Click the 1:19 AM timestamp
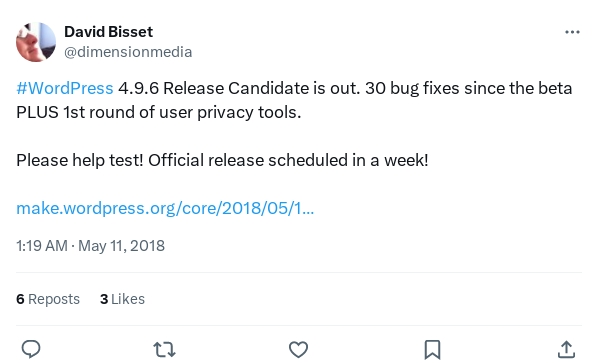Image resolution: width=598 pixels, height=363 pixels. click(42, 246)
